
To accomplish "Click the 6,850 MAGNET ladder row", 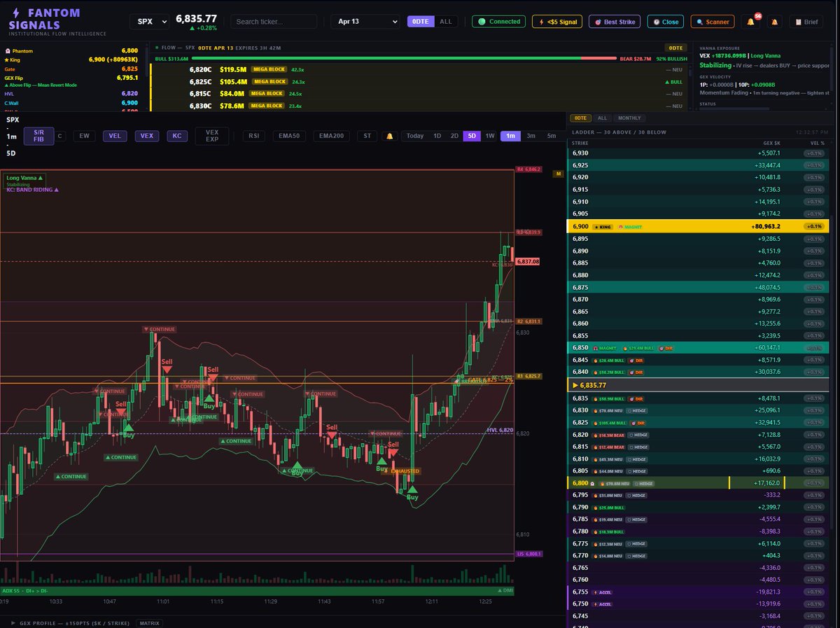I will pos(697,347).
